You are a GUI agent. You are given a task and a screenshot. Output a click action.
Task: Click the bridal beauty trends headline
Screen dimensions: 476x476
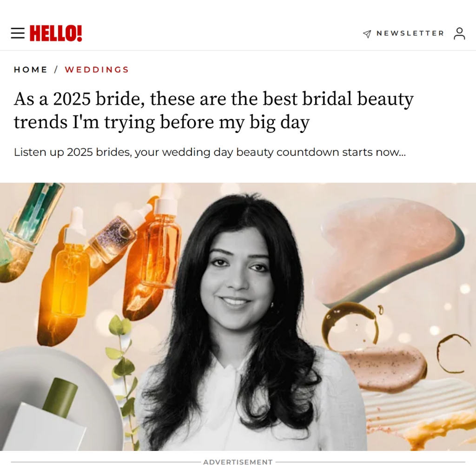tap(213, 110)
